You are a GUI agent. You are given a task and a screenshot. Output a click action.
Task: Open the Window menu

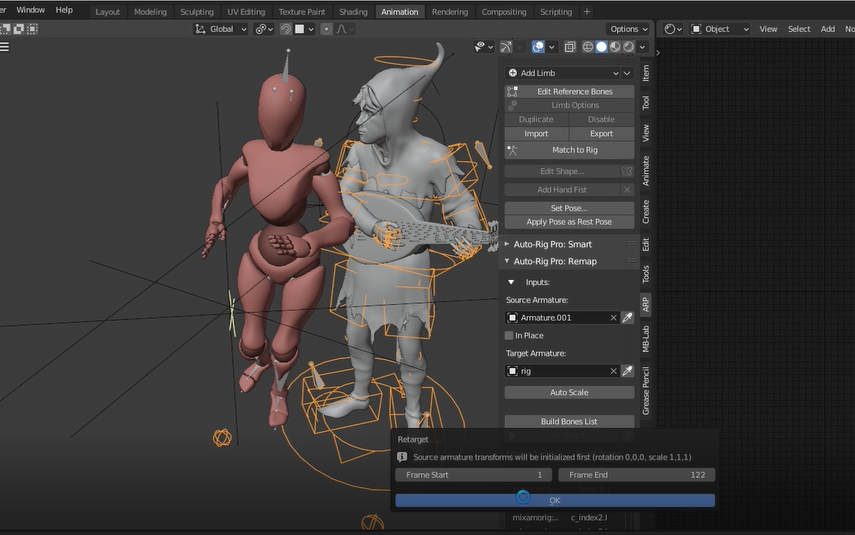click(31, 10)
